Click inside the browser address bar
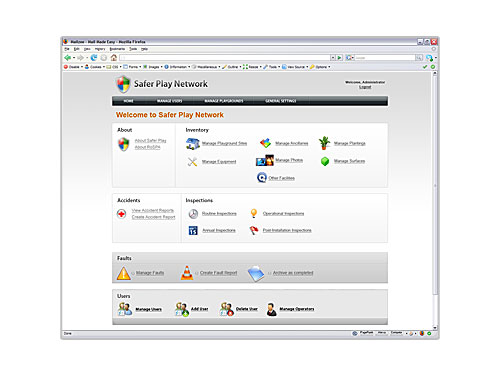The width and height of the screenshot is (500, 375). [x=225, y=58]
